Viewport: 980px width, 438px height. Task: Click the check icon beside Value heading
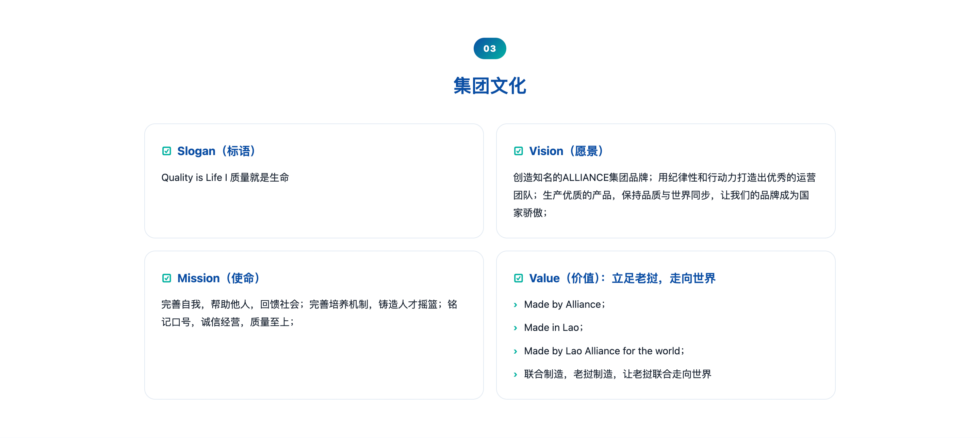click(x=518, y=278)
